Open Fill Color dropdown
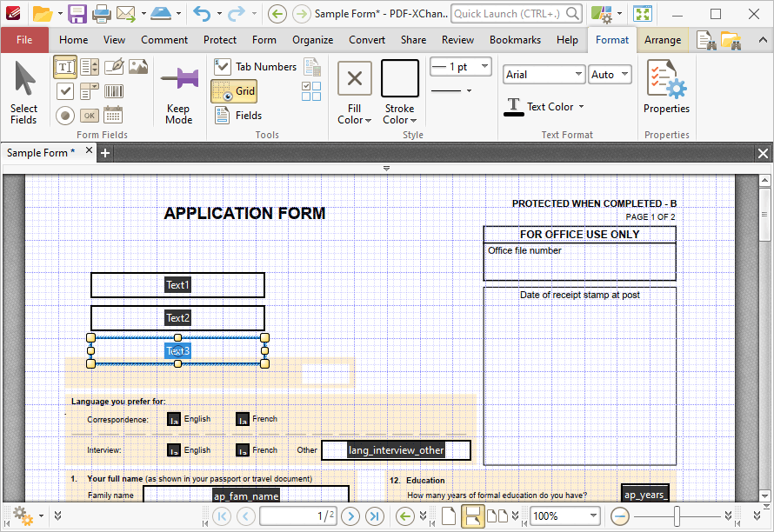This screenshot has width=774, height=532. [x=355, y=120]
